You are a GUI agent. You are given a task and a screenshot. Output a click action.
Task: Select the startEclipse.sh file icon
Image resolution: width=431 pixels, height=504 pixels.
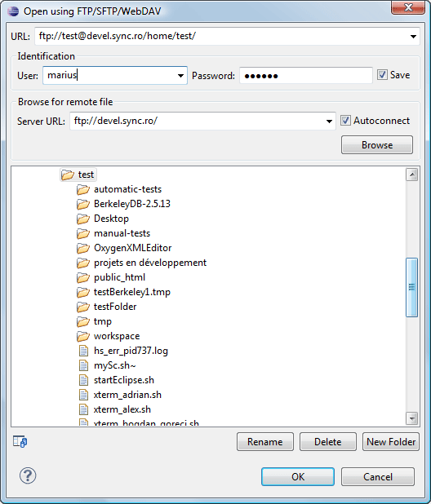(83, 380)
